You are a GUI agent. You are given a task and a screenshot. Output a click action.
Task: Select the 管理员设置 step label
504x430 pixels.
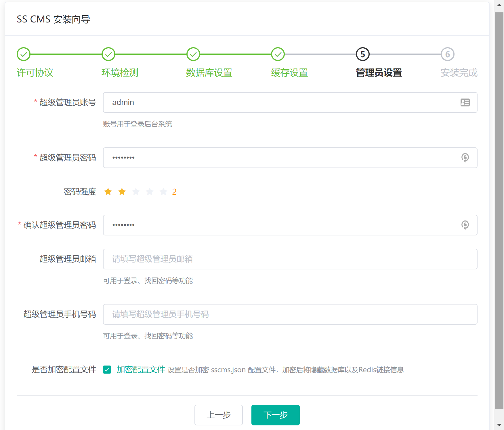[x=379, y=73]
